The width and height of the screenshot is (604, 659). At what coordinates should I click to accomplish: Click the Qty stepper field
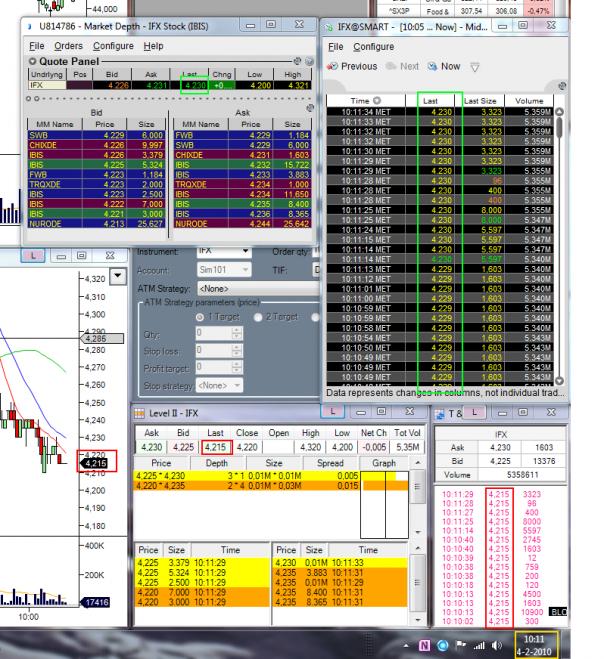coord(219,334)
